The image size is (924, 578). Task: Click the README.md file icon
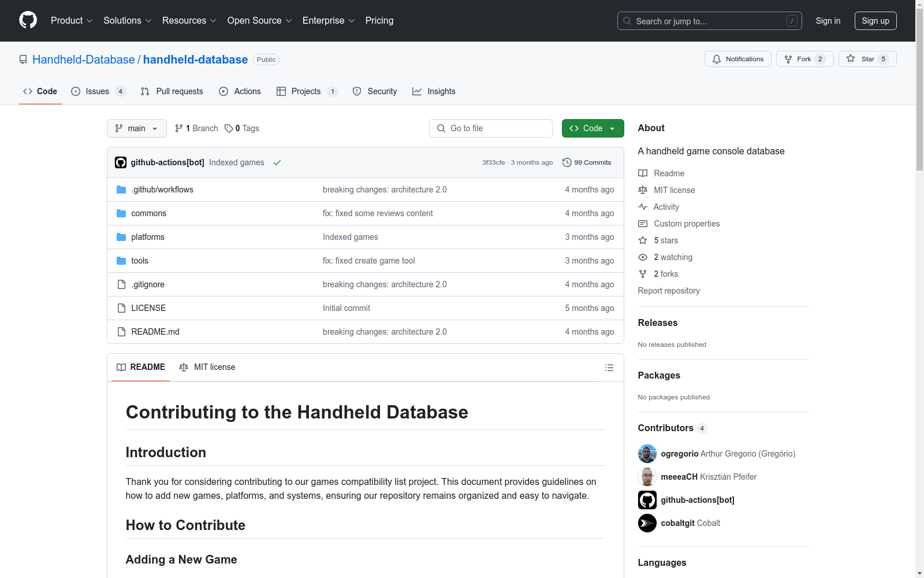[121, 332]
